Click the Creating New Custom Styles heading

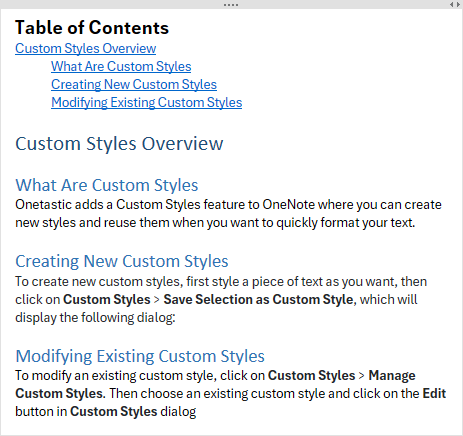122,261
